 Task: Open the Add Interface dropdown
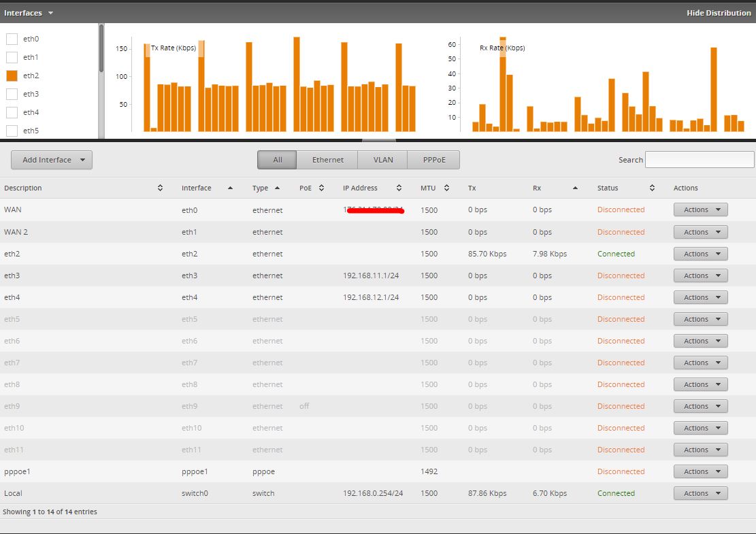pos(52,160)
